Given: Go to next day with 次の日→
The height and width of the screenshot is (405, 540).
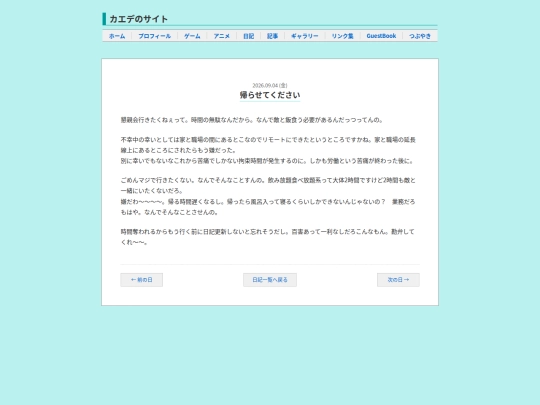Looking at the screenshot, I should click(x=398, y=280).
